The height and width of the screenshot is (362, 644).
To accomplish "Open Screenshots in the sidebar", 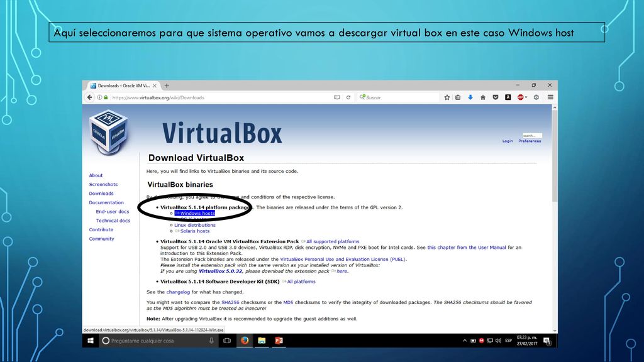I will (x=103, y=184).
